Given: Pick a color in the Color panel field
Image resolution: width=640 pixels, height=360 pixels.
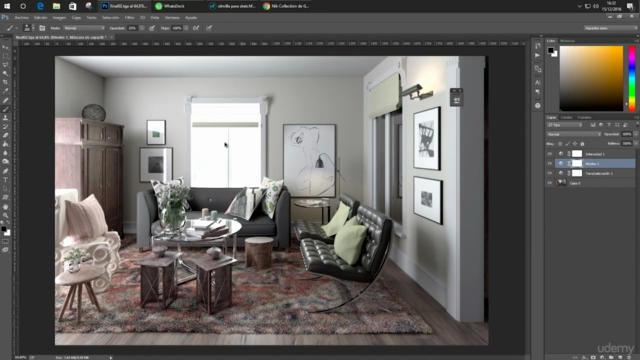Looking at the screenshot, I should tap(591, 78).
